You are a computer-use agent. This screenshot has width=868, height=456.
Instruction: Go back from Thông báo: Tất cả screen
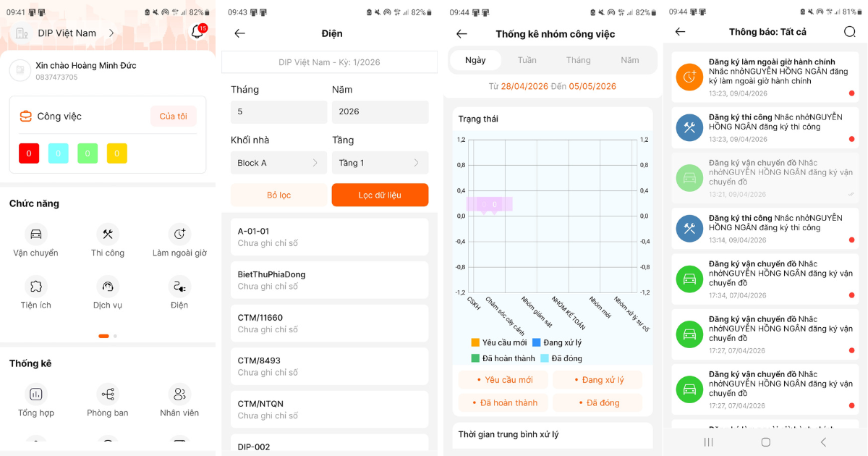pyautogui.click(x=680, y=32)
